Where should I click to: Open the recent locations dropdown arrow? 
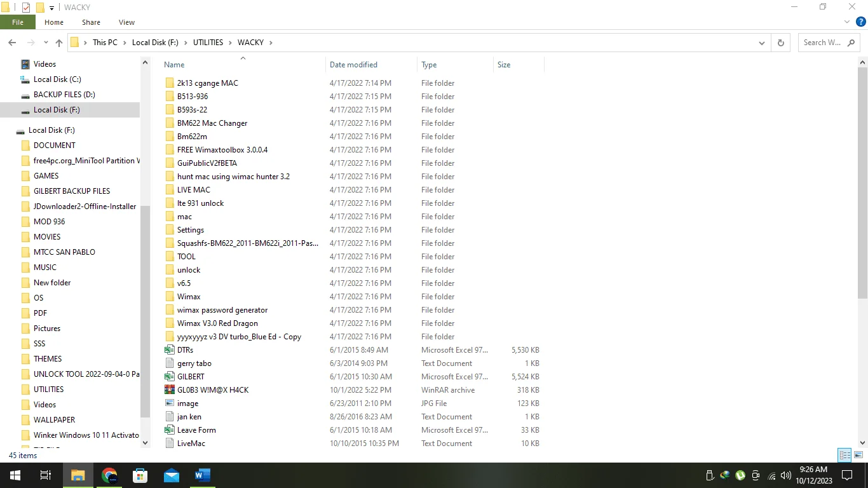click(46, 43)
